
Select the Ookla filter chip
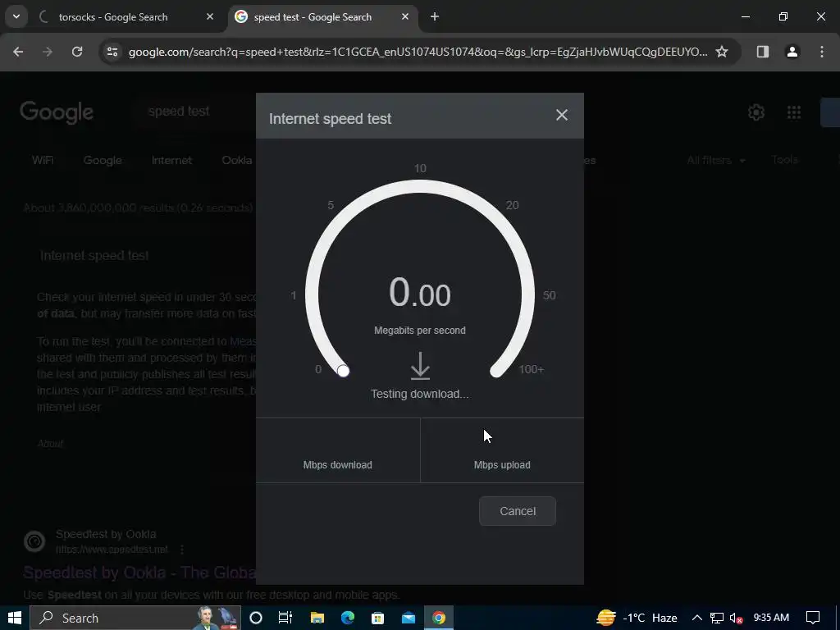(x=237, y=160)
